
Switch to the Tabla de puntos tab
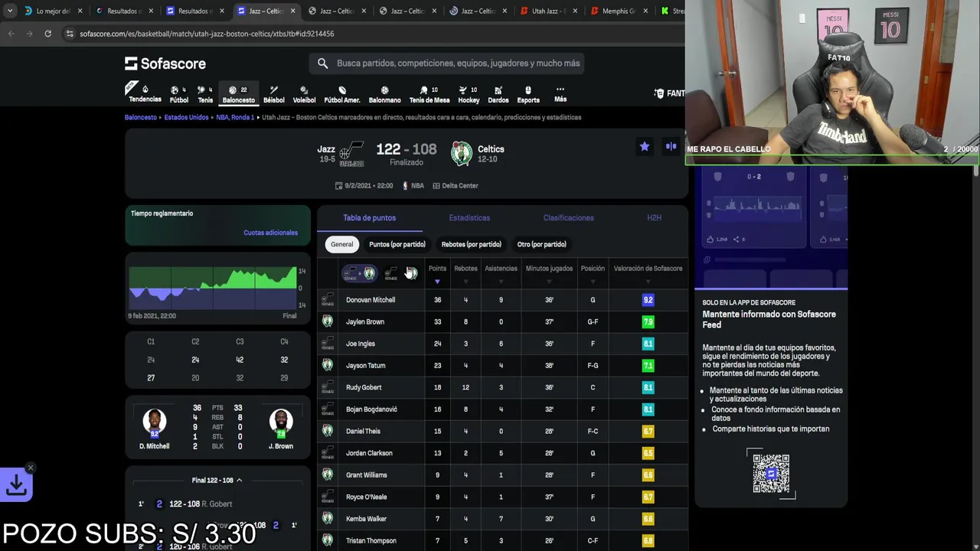(x=369, y=218)
